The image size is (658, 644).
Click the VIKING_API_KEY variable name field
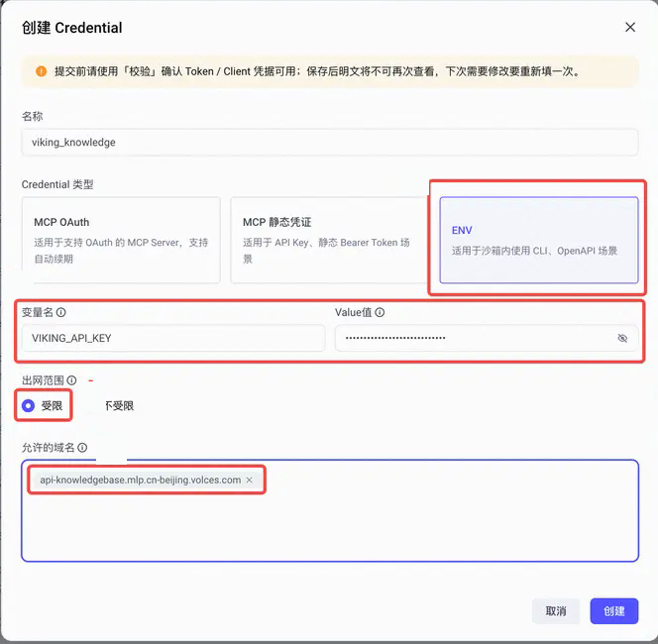click(173, 338)
